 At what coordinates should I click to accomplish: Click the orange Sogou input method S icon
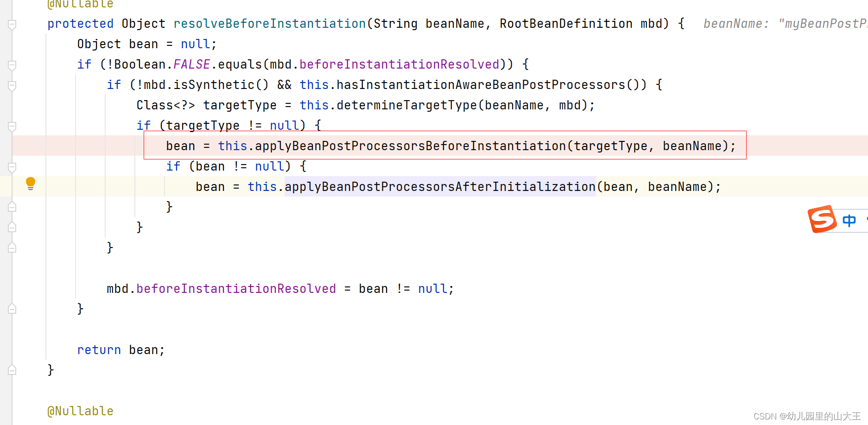coord(822,219)
